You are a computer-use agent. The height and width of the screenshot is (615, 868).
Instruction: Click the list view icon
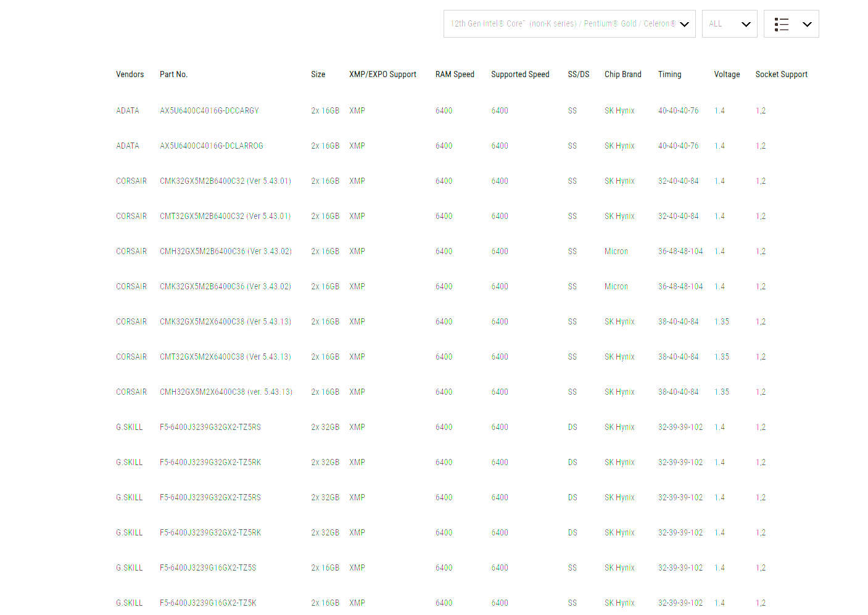click(x=782, y=24)
